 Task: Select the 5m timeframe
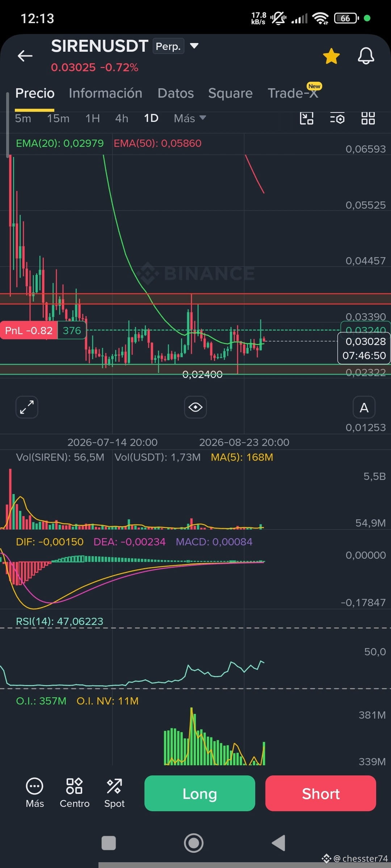click(23, 118)
